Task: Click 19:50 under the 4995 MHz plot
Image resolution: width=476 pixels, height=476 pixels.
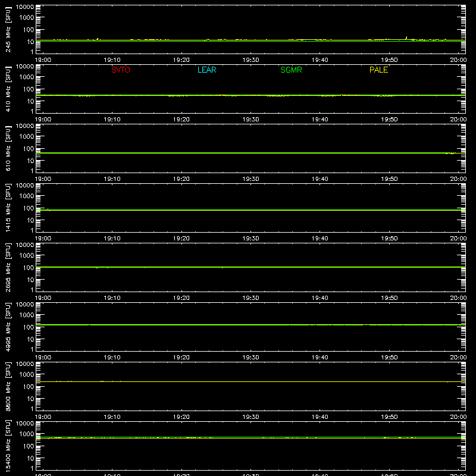Action: tap(389, 358)
